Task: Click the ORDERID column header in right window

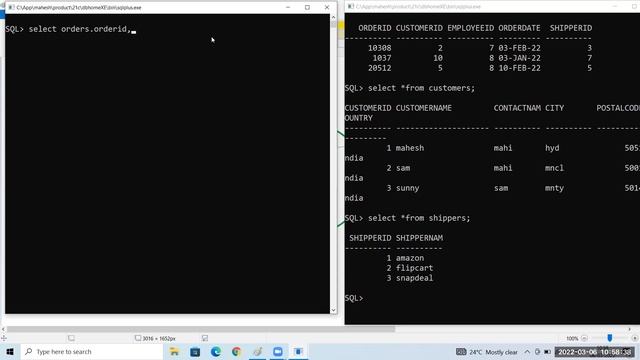Action: point(375,28)
